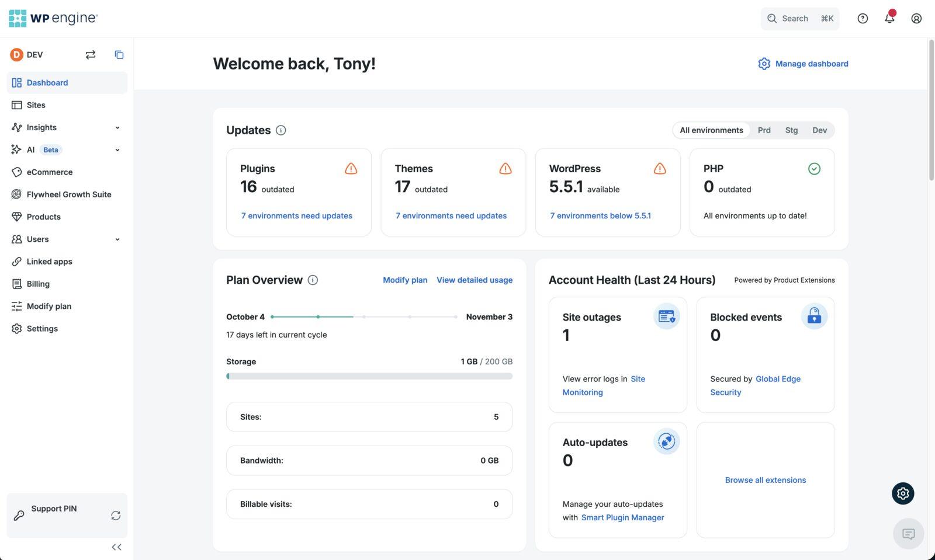Viewport: 935px width, 560px height.
Task: Click the Plan Overview info icon
Action: click(313, 280)
